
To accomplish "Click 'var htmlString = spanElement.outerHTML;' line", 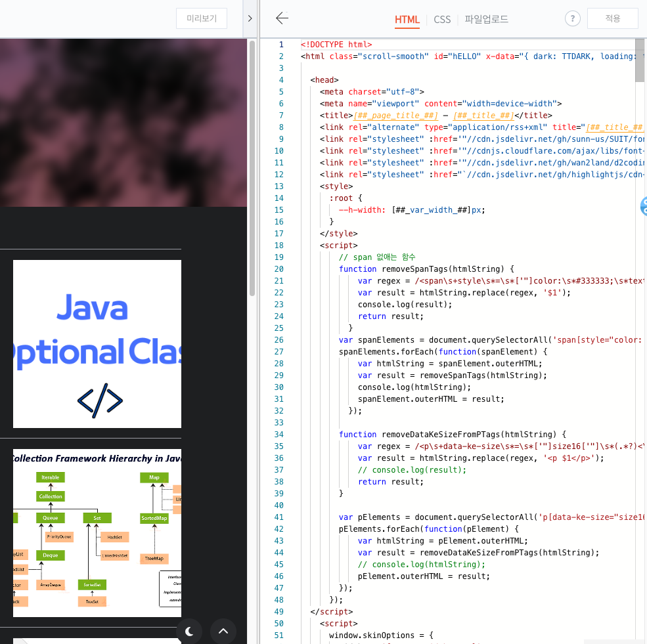I will tap(450, 364).
